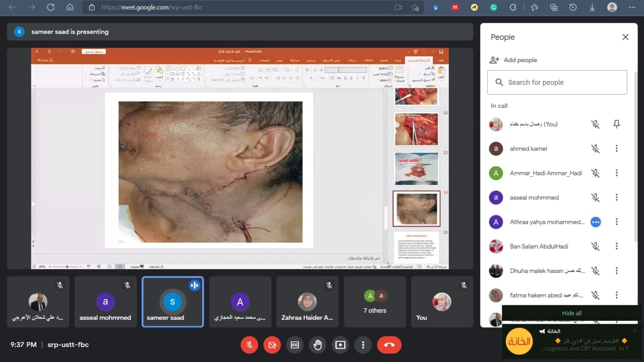Enable closed captions in the meeting

click(x=295, y=345)
